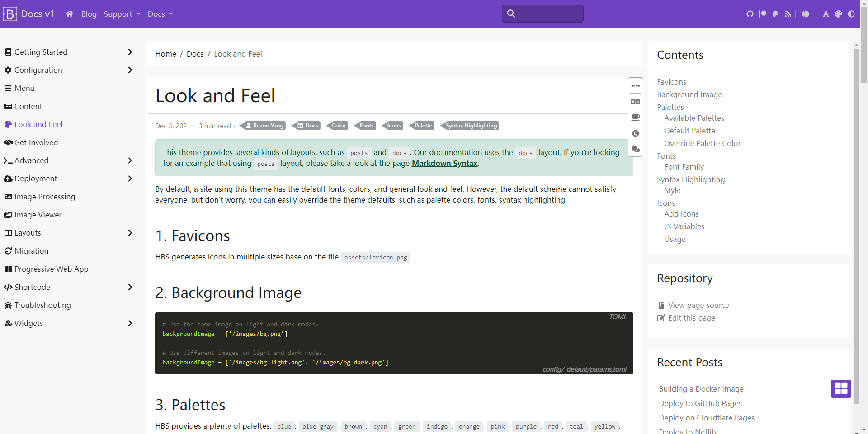Open the Blog menu item
Image resolution: width=868 pixels, height=434 pixels.
click(x=89, y=14)
